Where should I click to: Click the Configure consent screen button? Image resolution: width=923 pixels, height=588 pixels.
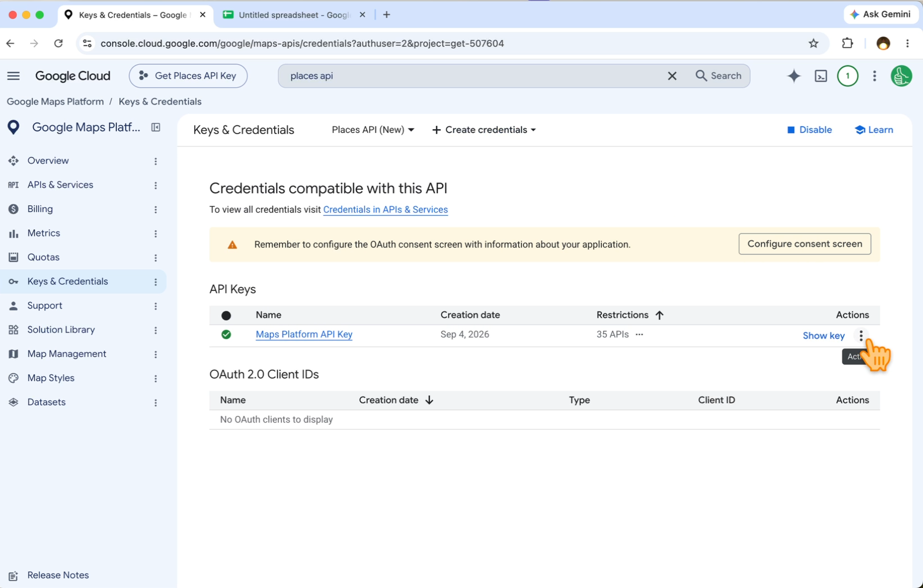coord(804,244)
